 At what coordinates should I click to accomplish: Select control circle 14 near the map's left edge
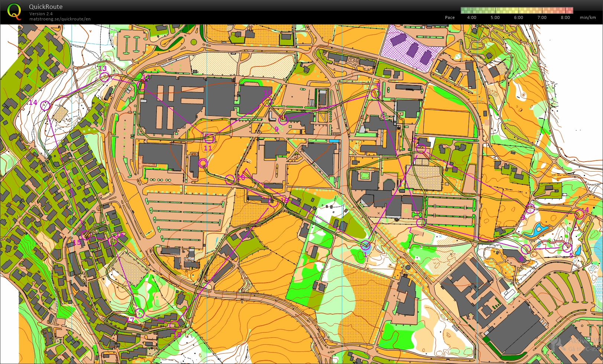click(x=45, y=106)
